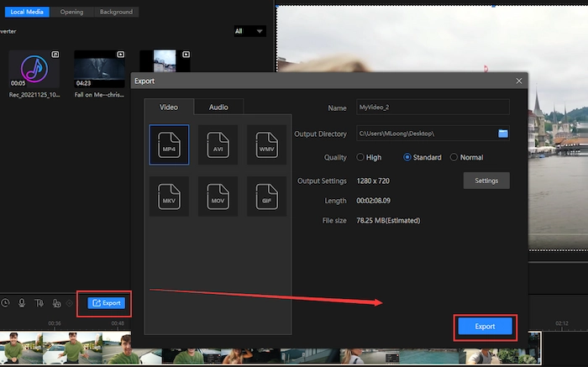
Task: Choose the AVI format icon
Action: click(218, 144)
